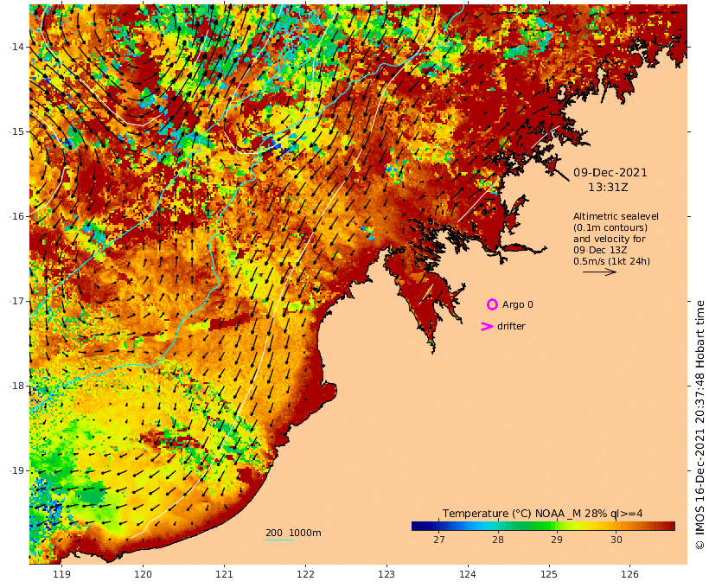Click the longitude axis label 122
This screenshot has height=588, width=709.
pos(306,574)
